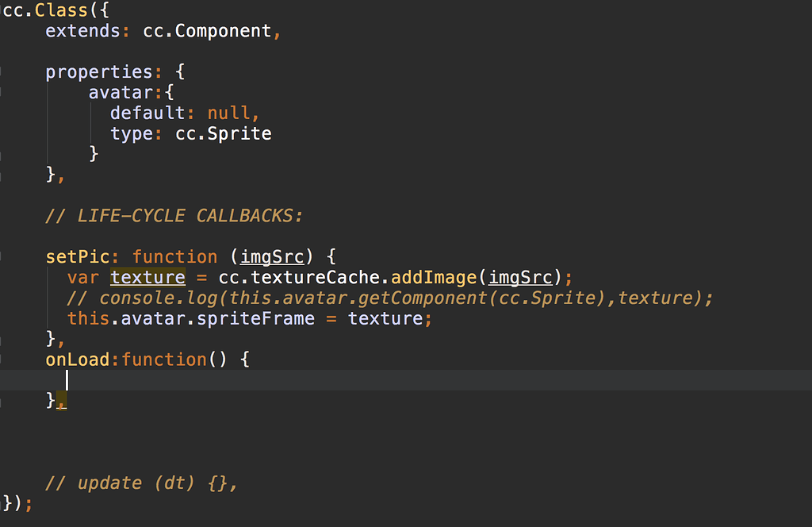Place cursor on the 'avatar' property definition
The image size is (812, 527).
point(120,93)
